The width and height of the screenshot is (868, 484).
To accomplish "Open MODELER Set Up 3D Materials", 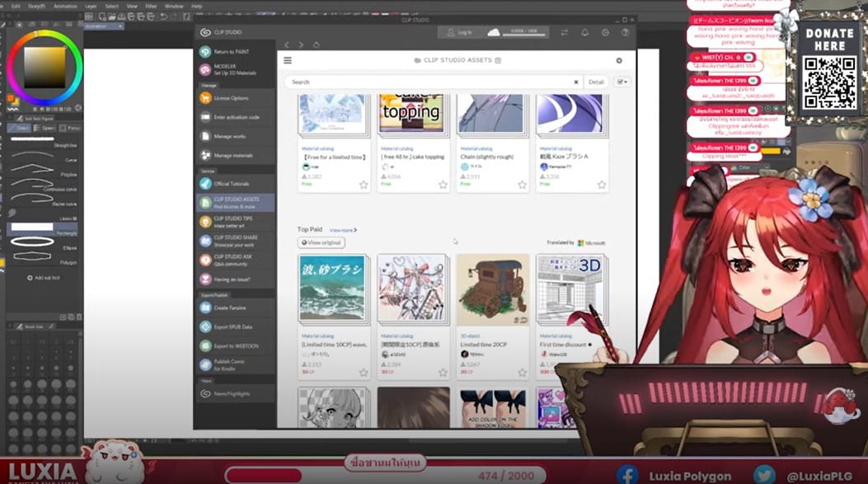I will click(235, 70).
